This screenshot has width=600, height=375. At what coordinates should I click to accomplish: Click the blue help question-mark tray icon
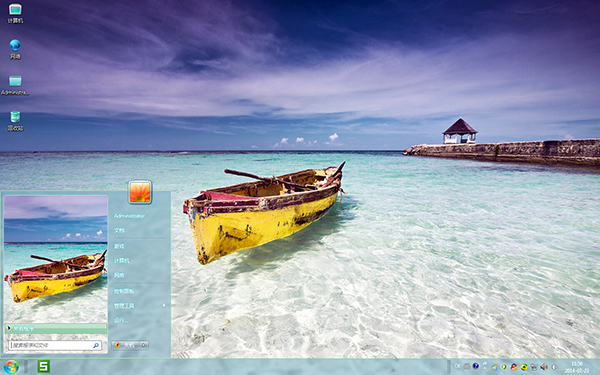476,366
